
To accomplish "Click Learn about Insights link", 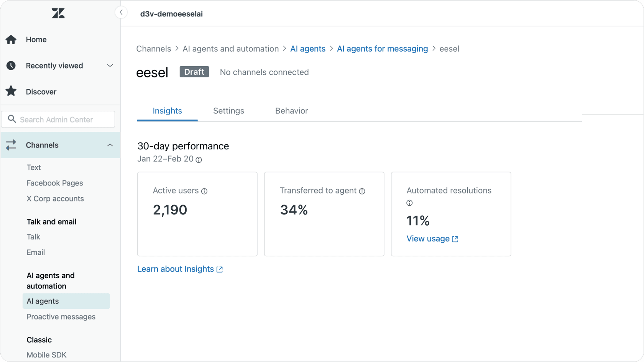I will click(176, 269).
